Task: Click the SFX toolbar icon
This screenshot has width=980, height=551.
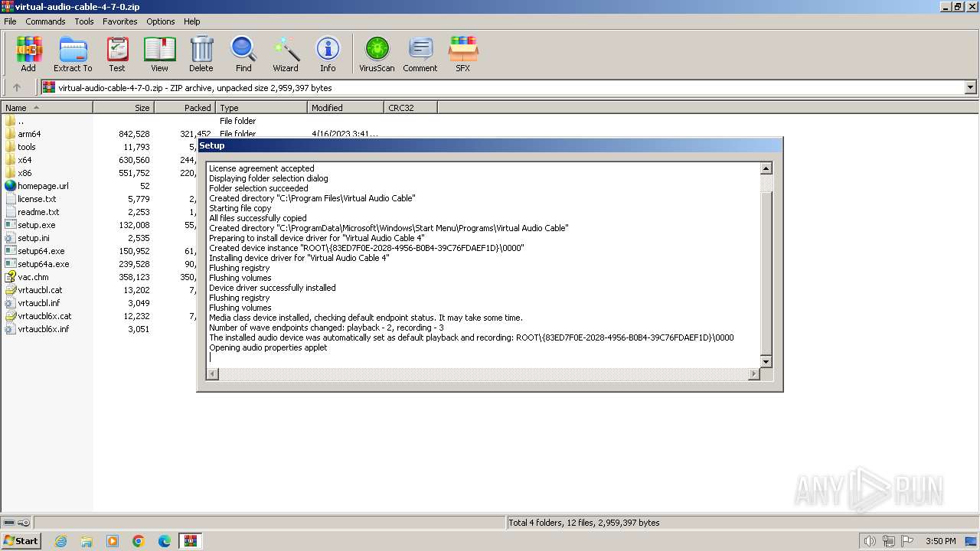Action: pyautogui.click(x=463, y=54)
